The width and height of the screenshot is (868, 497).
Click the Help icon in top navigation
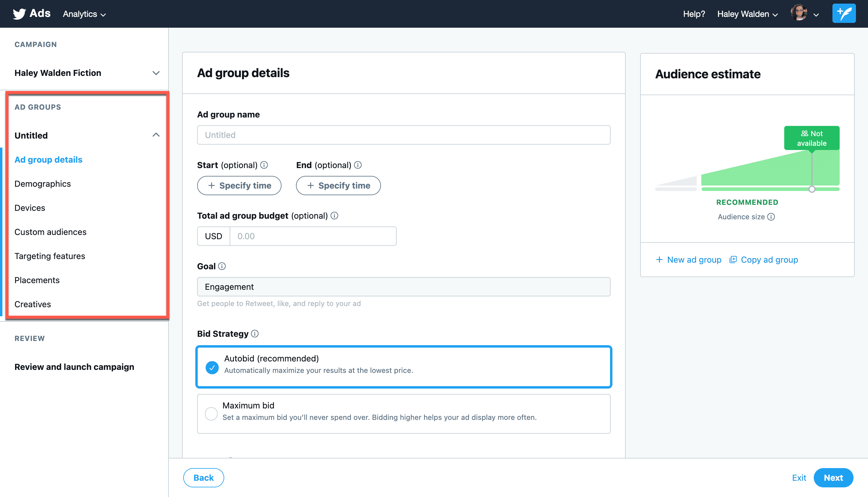tap(693, 14)
